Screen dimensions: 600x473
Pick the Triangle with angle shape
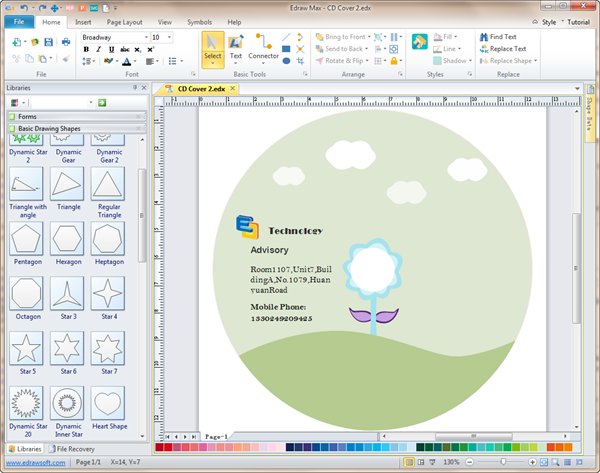tap(26, 185)
